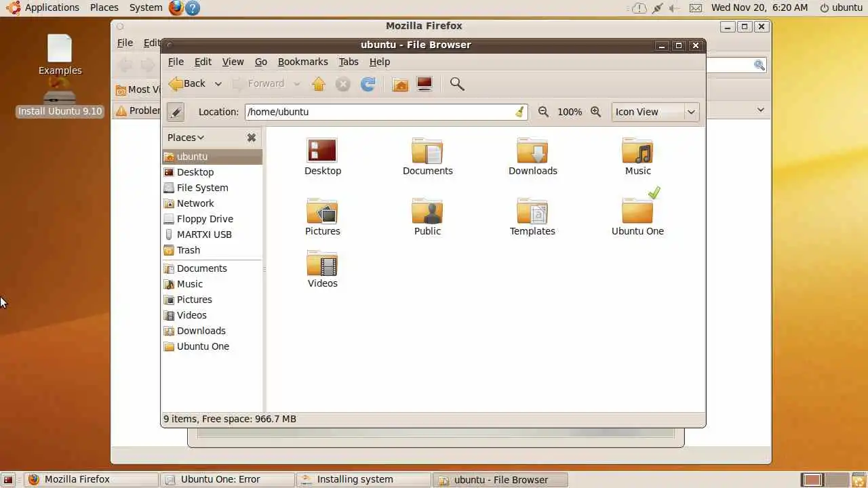
Task: Open the View menu
Action: (233, 62)
